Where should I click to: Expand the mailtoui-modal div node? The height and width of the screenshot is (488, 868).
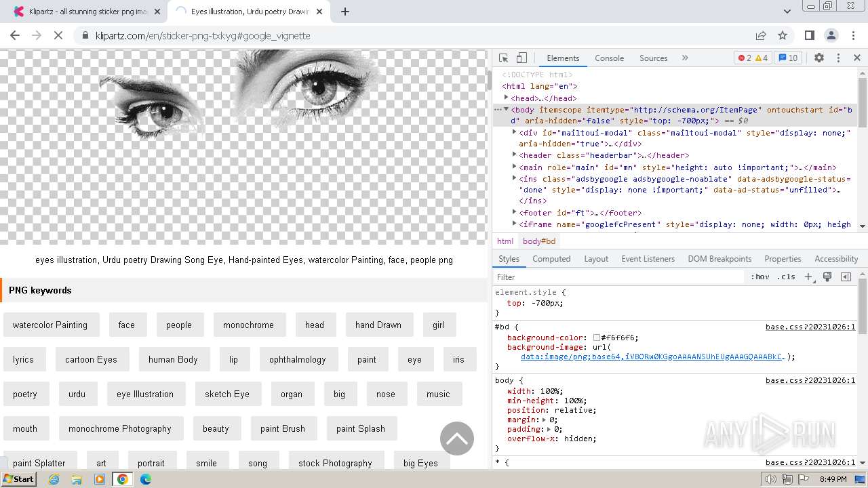514,132
